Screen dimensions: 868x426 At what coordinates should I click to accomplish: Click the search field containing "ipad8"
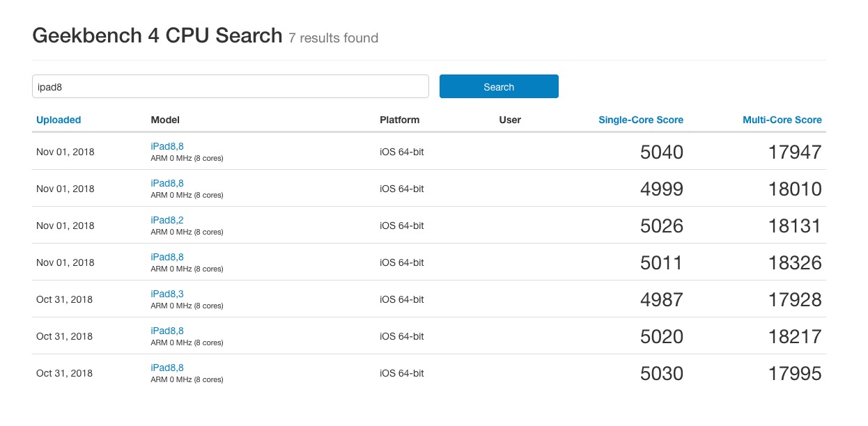(230, 86)
